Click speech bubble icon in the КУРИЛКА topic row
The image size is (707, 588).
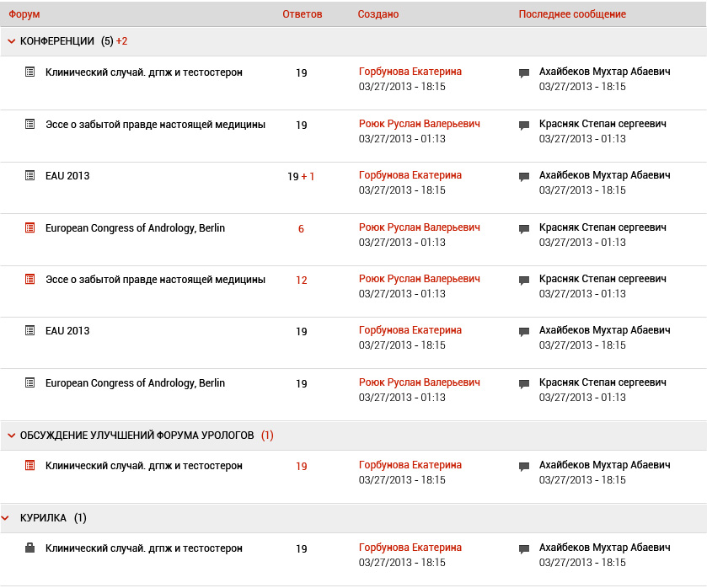pyautogui.click(x=524, y=549)
